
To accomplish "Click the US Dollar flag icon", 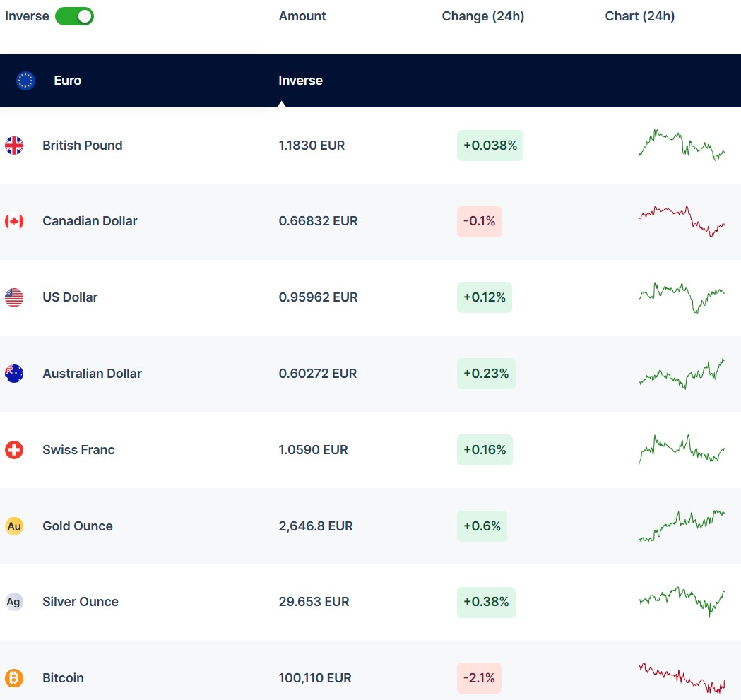I will 14,297.
